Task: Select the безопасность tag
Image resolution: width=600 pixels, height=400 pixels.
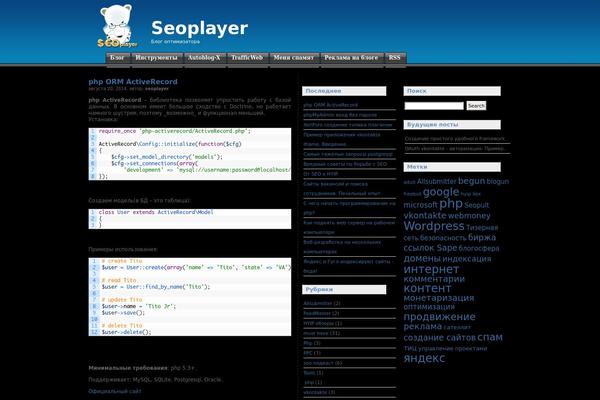Action: click(x=443, y=238)
